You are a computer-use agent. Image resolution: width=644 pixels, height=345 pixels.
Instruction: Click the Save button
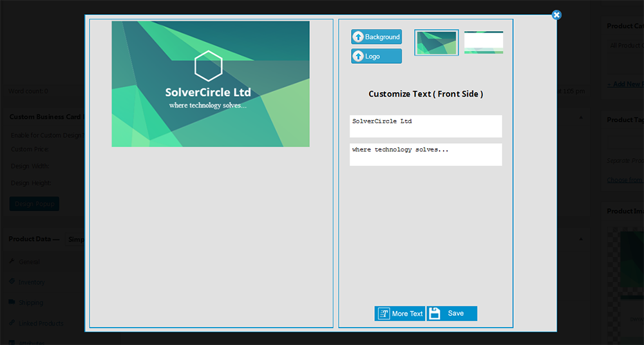coord(452,313)
